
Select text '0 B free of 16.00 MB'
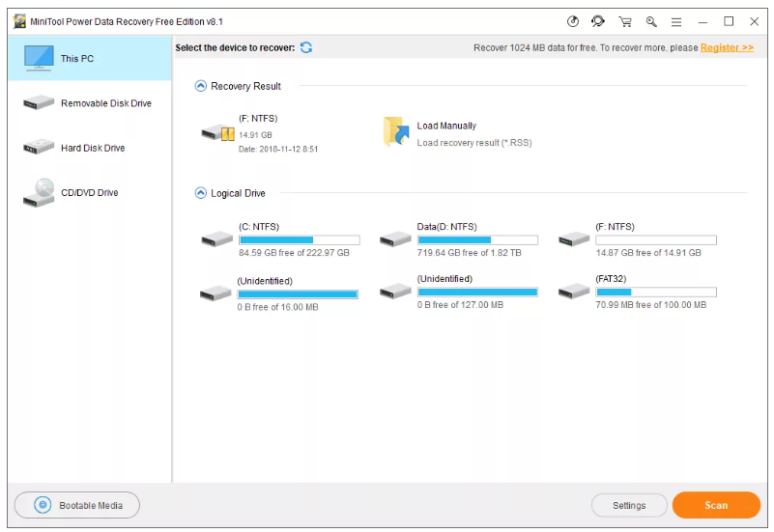pos(277,307)
